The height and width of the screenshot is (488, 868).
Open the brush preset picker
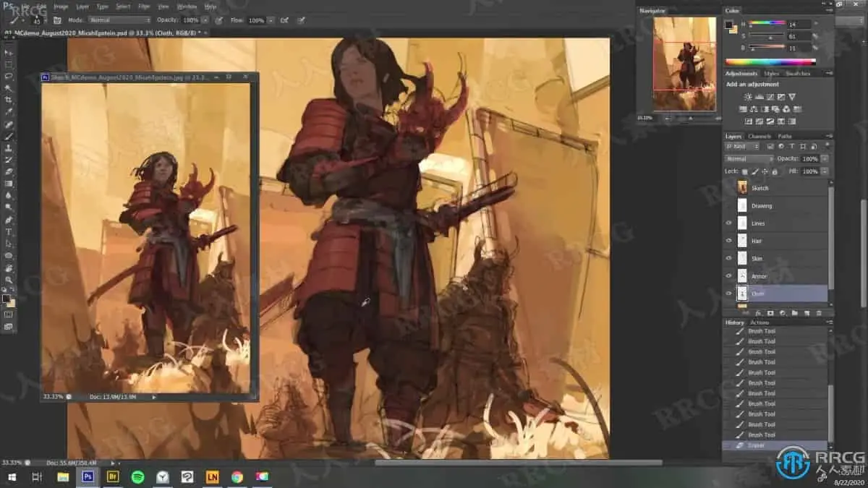tap(38, 20)
